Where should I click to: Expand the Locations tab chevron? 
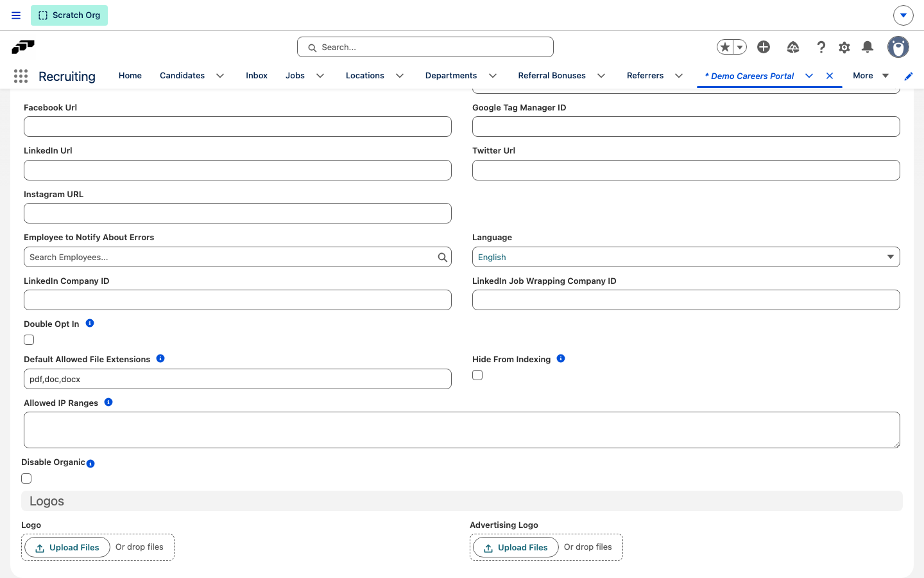tap(400, 76)
